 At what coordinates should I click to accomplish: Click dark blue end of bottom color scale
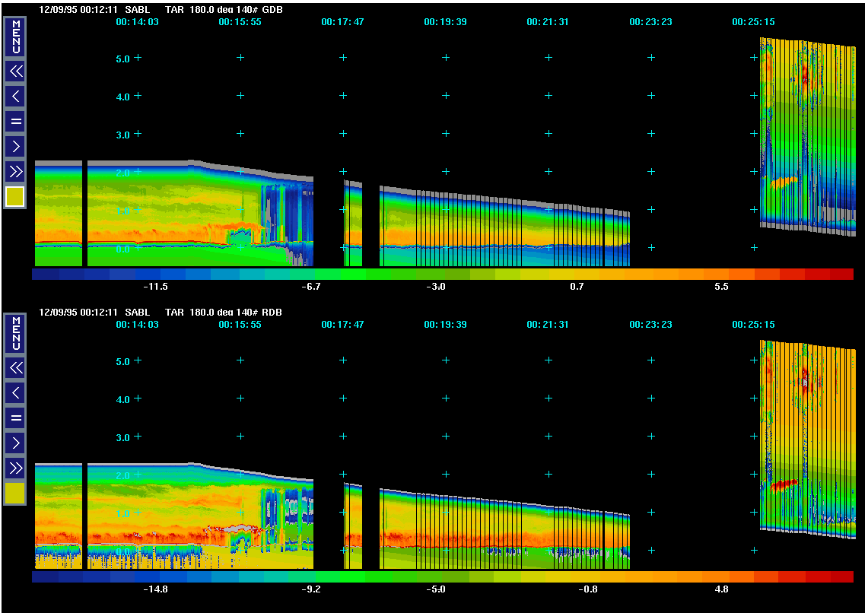tap(45, 577)
